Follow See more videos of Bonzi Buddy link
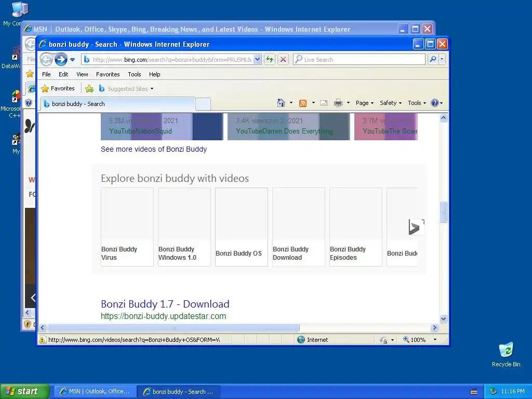The image size is (532, 399). click(154, 149)
